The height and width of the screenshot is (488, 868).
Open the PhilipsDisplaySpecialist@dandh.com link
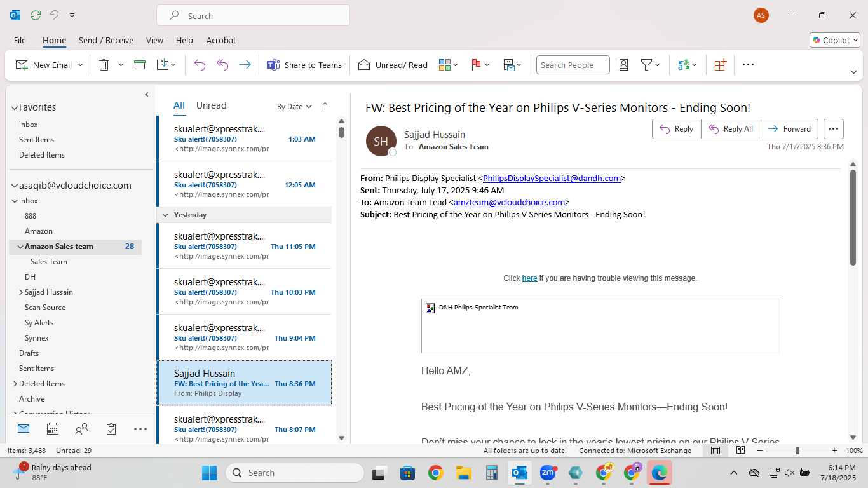[x=552, y=179]
